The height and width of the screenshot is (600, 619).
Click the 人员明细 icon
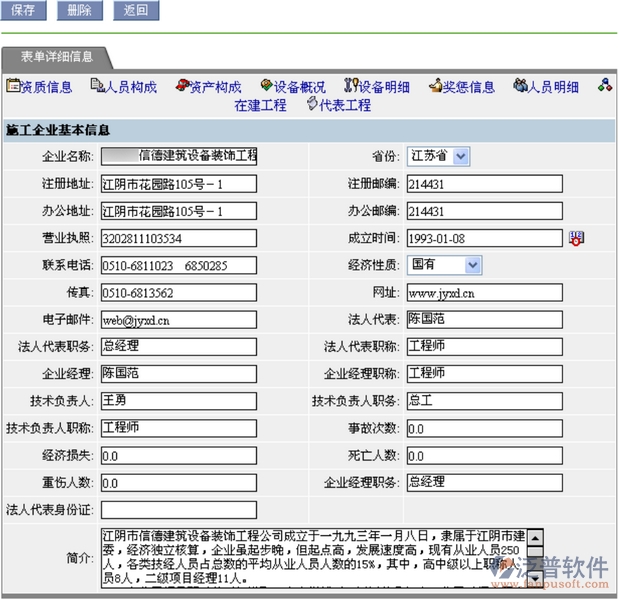point(520,87)
